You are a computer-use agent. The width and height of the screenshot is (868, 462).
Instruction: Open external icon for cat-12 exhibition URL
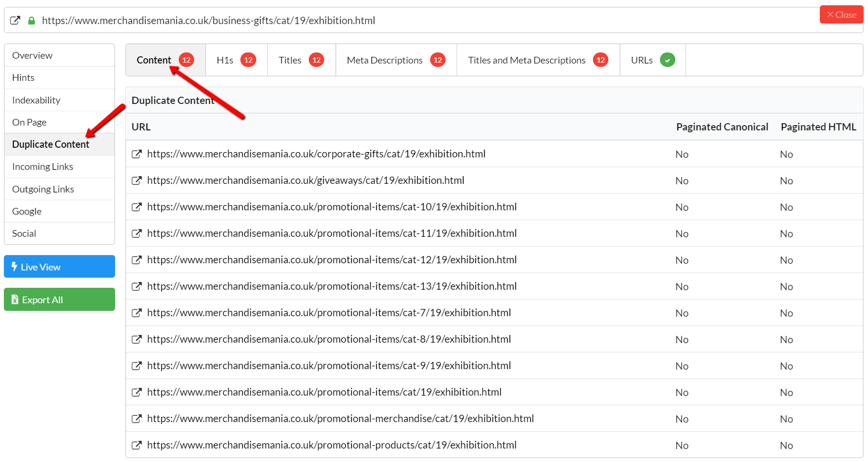pos(137,260)
